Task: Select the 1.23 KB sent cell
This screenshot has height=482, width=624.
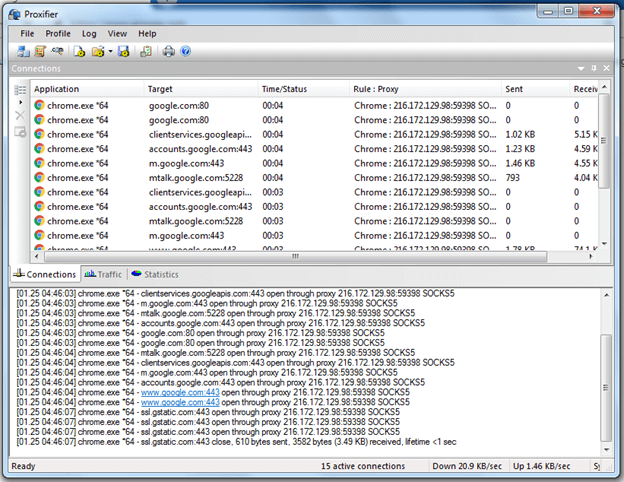Action: click(x=520, y=149)
